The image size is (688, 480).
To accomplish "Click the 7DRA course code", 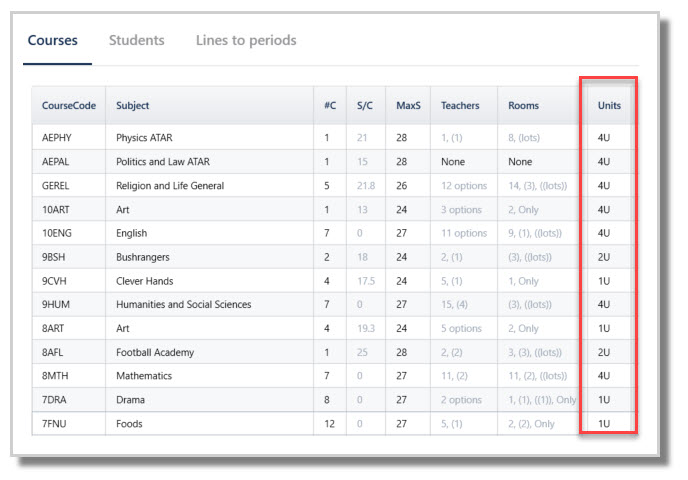I will [x=54, y=400].
